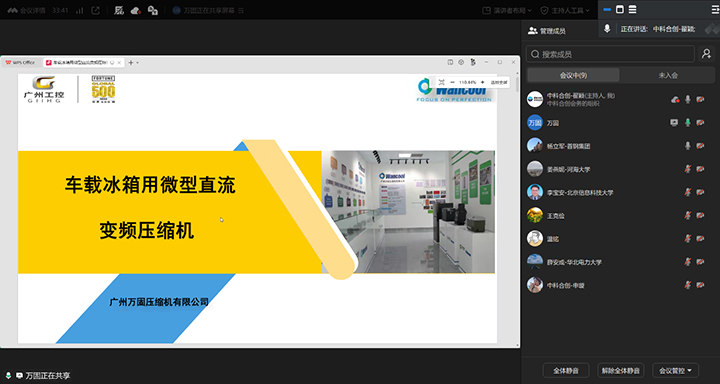Switch to the list floating view icon
This screenshot has width=720, height=384.
632,9
